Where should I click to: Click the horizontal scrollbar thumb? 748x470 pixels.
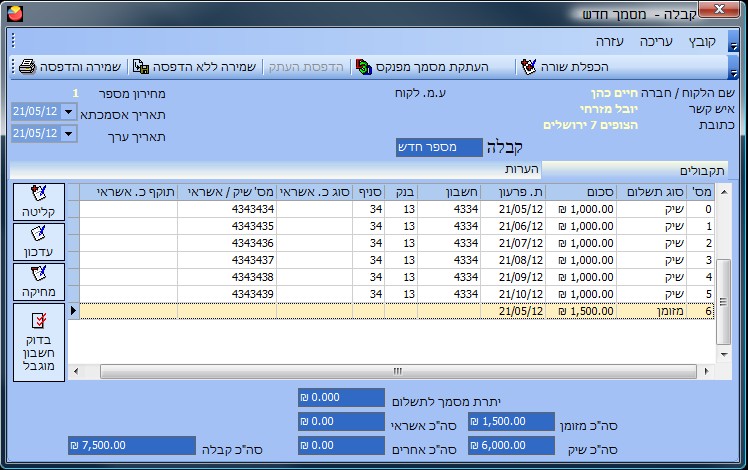click(398, 371)
